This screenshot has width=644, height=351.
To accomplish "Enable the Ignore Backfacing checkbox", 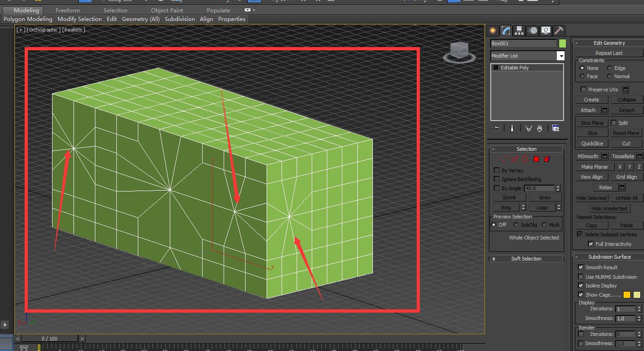I will tap(497, 179).
